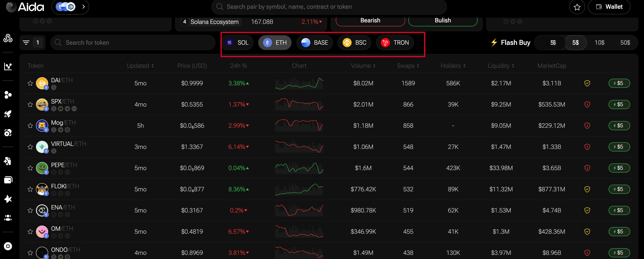
Task: Select the TRON chain tab
Action: (x=395, y=43)
